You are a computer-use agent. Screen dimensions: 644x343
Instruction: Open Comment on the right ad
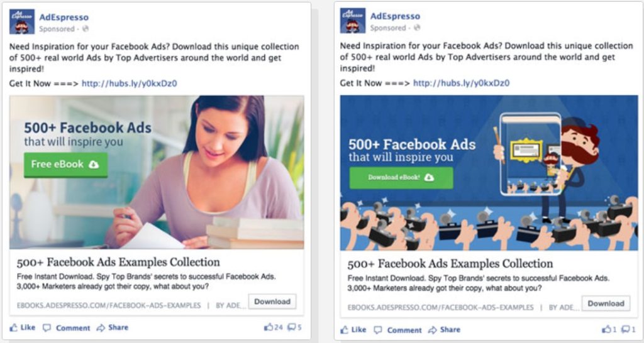coord(397,330)
